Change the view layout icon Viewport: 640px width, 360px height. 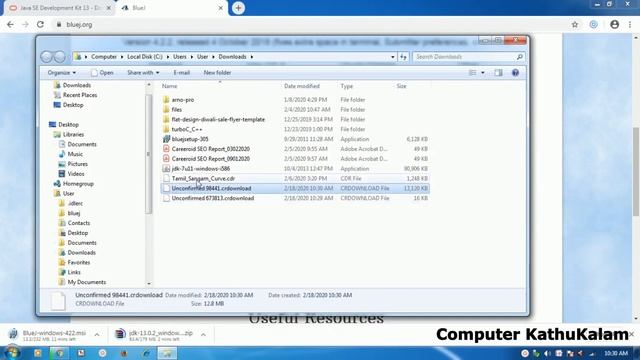(473, 73)
